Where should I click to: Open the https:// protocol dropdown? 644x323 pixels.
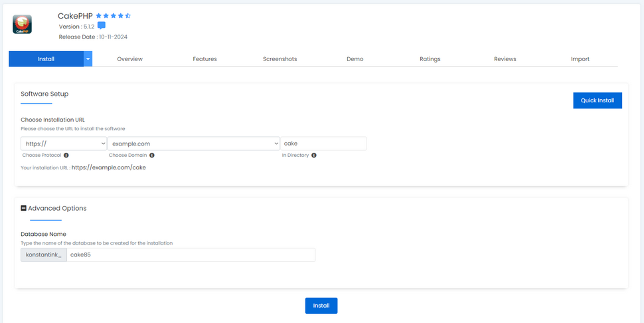tap(64, 144)
